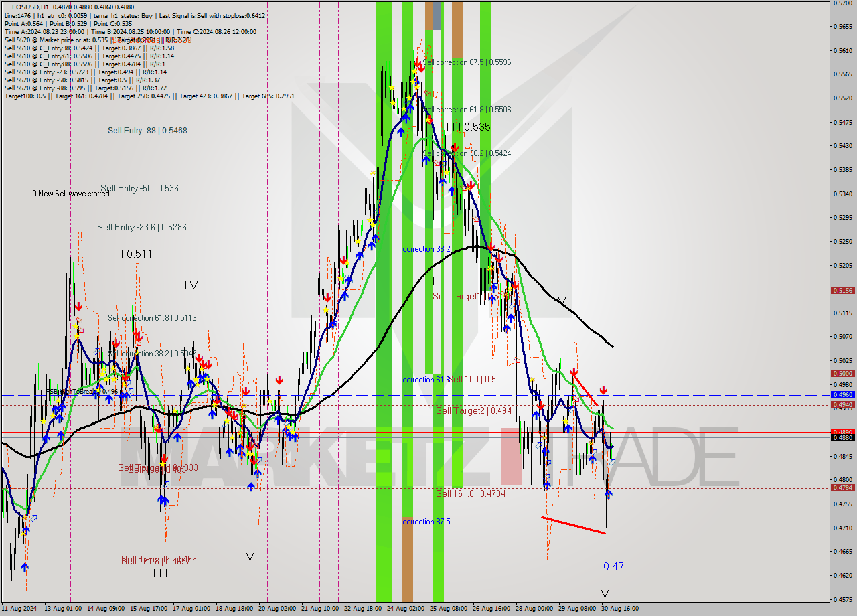Click the red 0.5000 price tag
The image size is (857, 616).
coord(842,374)
